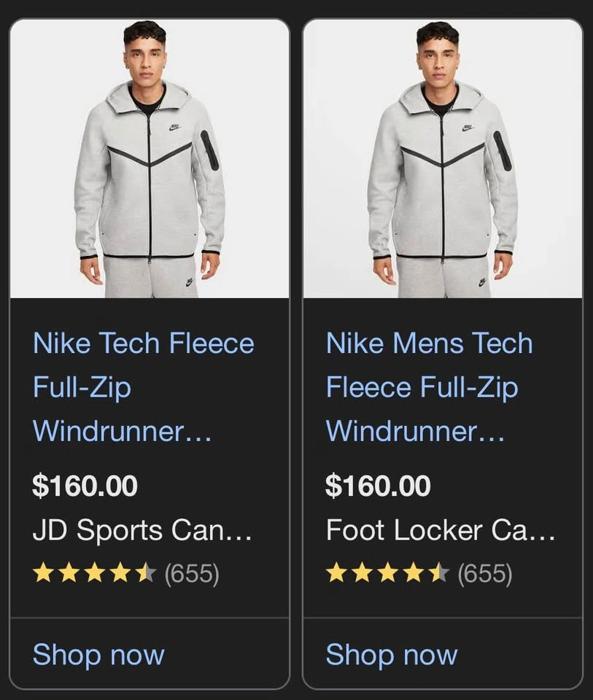Click the $160.00 price on the Foot Locker card
This screenshot has width=593, height=700.
pos(378,486)
